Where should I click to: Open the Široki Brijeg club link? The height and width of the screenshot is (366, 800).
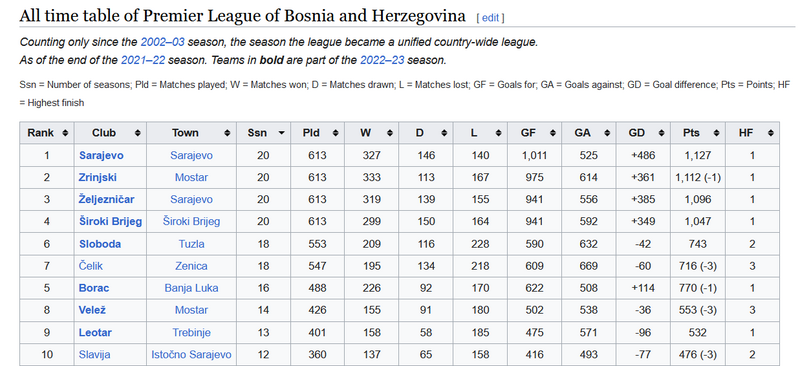coord(110,222)
